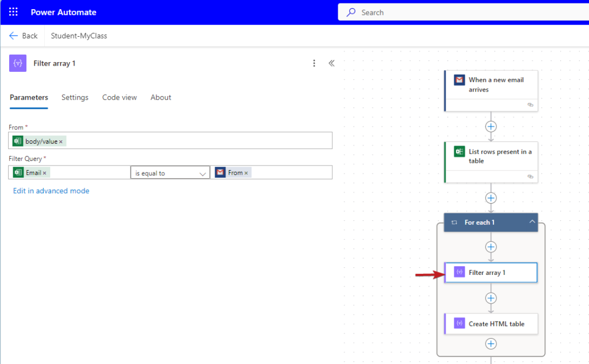This screenshot has width=589, height=364.
Task: Click Edit in advanced mode link
Action: pos(51,191)
